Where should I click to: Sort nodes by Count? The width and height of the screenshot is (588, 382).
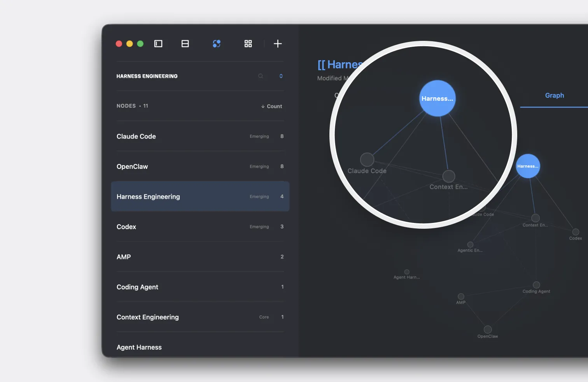[271, 106]
